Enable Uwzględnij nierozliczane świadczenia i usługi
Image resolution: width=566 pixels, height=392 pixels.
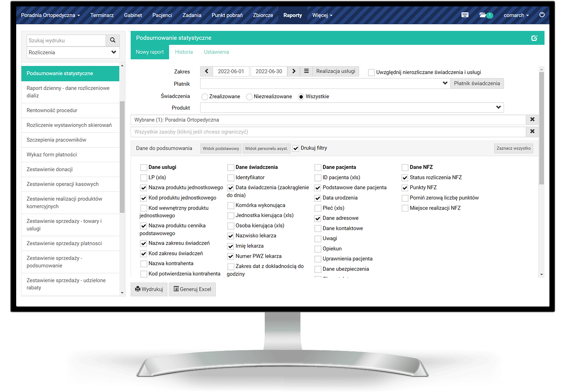click(x=371, y=72)
